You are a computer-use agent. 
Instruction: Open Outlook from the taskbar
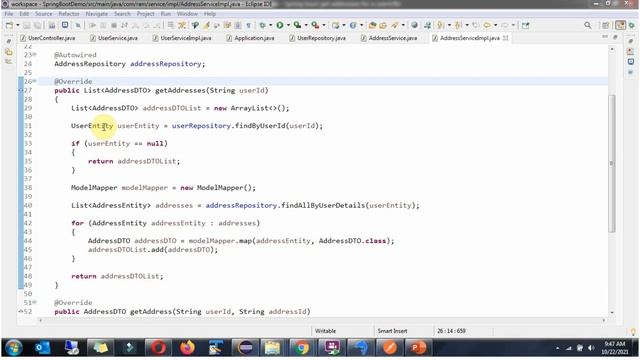click(x=42, y=348)
